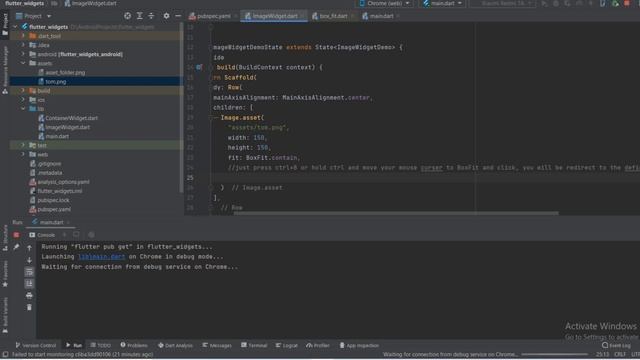
Task: Open the Logcat tool window
Action: [287, 345]
